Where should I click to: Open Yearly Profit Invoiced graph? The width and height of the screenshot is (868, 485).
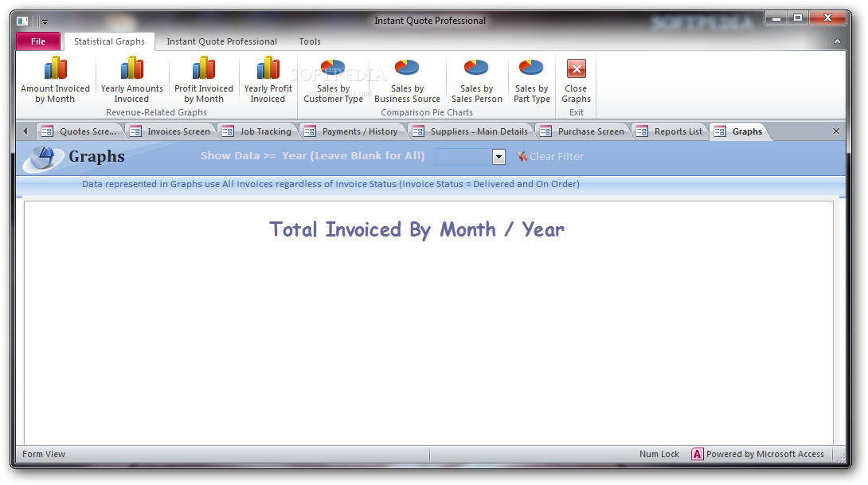coord(268,80)
